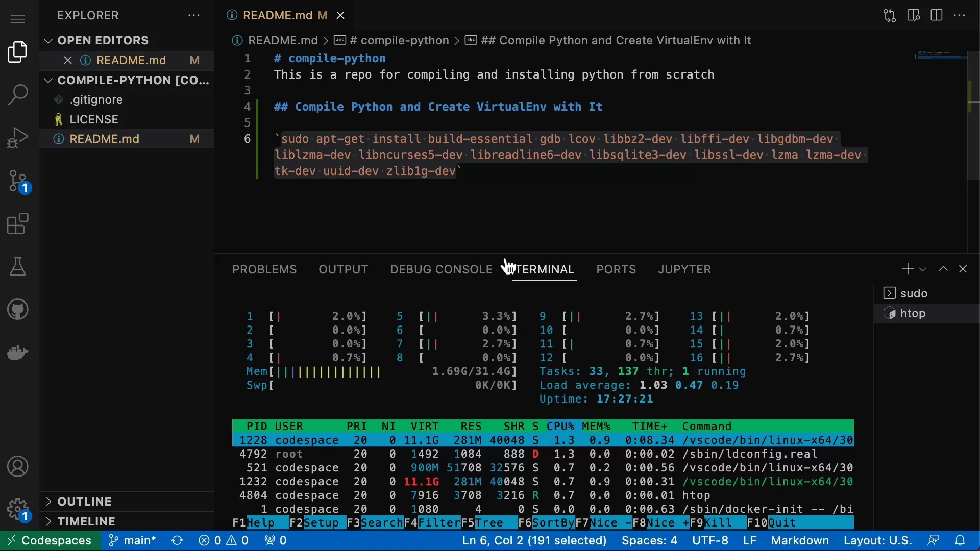Open the Testing flask view
Screen dimensions: 980x551
coord(18,266)
